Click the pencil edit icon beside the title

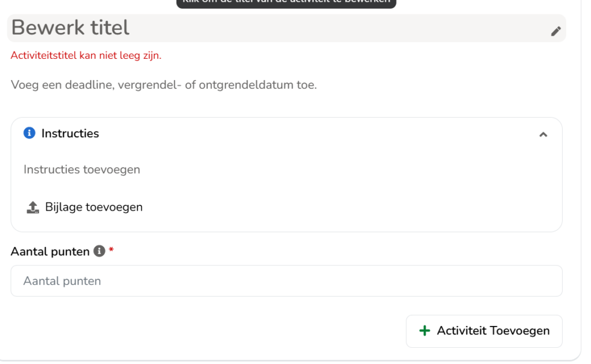tap(556, 31)
